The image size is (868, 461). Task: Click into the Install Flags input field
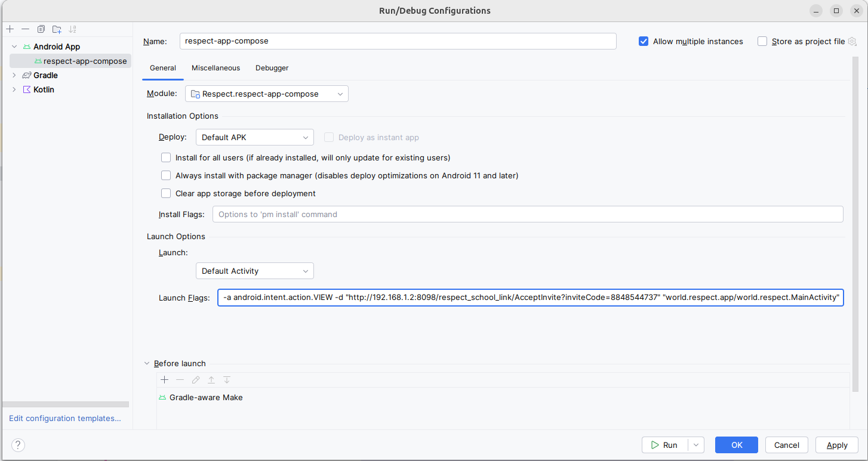click(527, 214)
